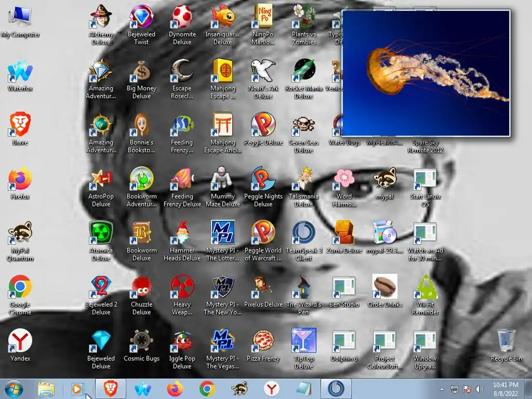
Task: Click the Mummy Maze Deluxe icon
Action: (x=222, y=187)
